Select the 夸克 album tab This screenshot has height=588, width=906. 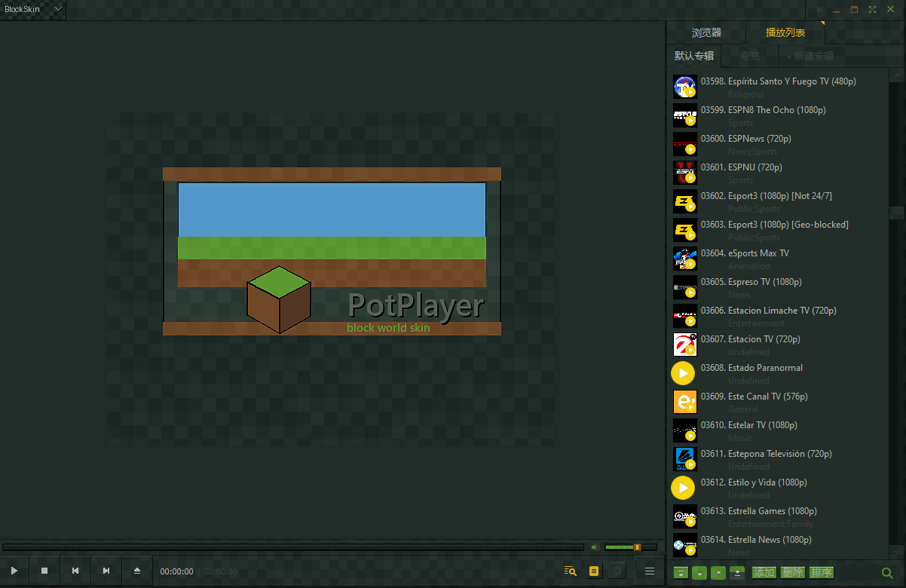749,56
